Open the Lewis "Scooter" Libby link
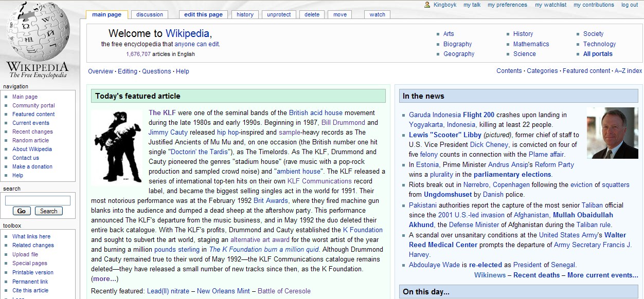 [x=445, y=135]
